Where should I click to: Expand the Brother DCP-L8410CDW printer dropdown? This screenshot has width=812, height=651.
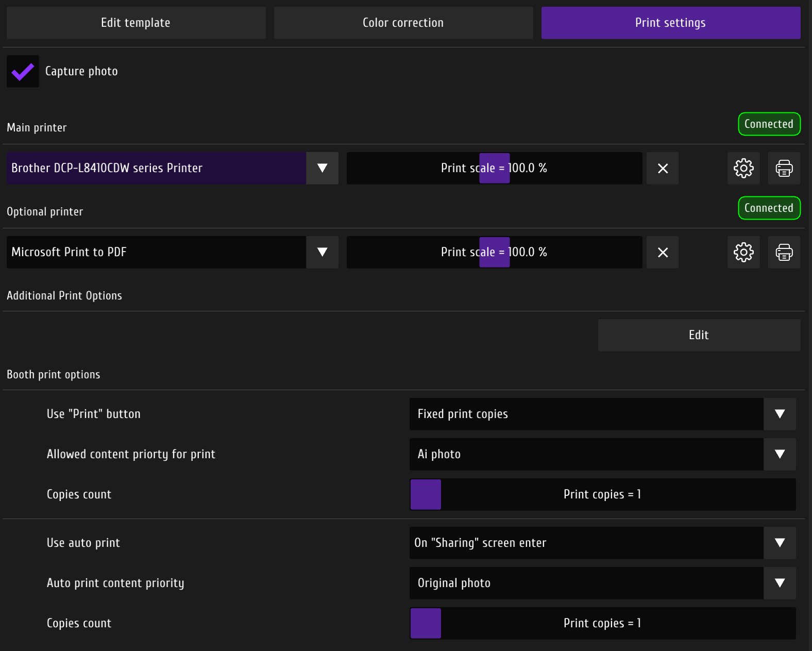(x=322, y=168)
